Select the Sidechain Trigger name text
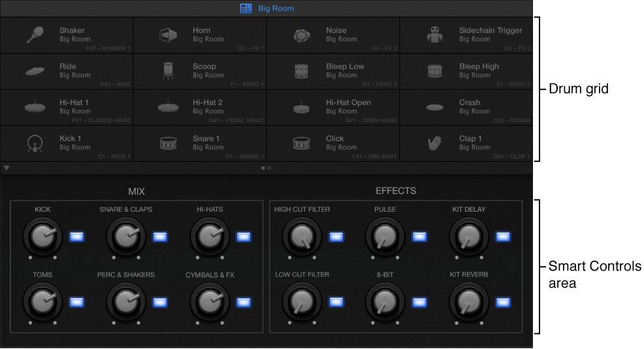The width and height of the screenshot is (644, 349). point(491,31)
